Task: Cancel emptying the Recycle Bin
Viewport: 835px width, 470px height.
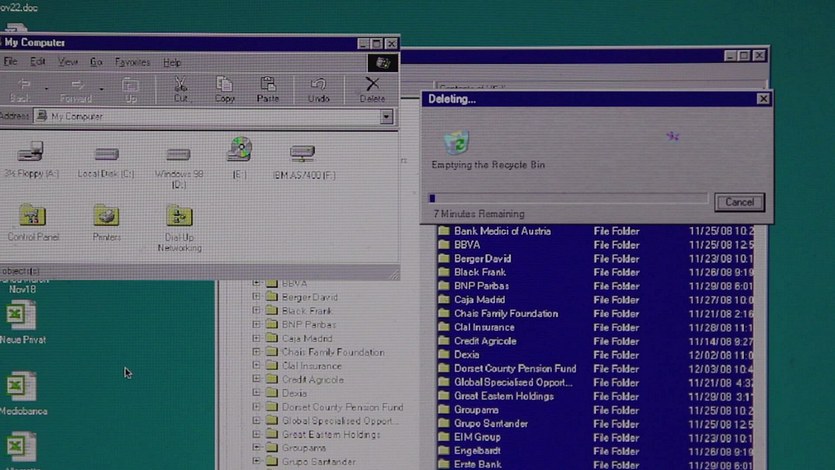Action: [739, 202]
